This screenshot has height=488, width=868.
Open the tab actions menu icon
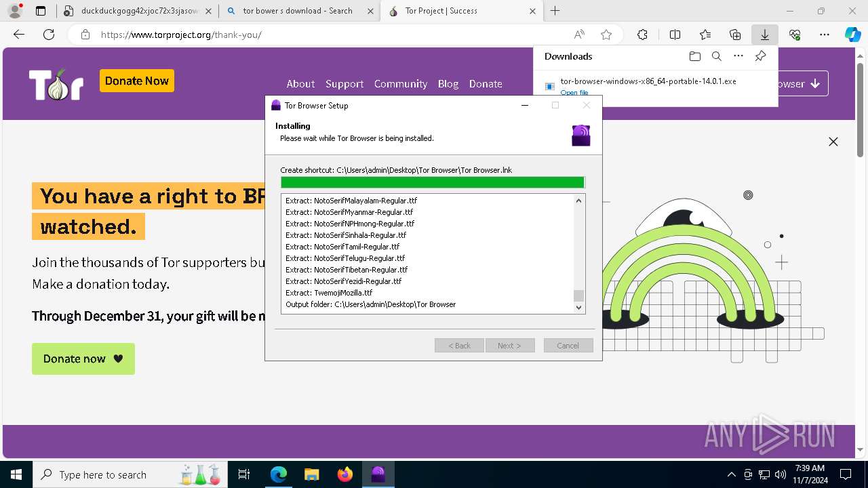pyautogui.click(x=41, y=11)
